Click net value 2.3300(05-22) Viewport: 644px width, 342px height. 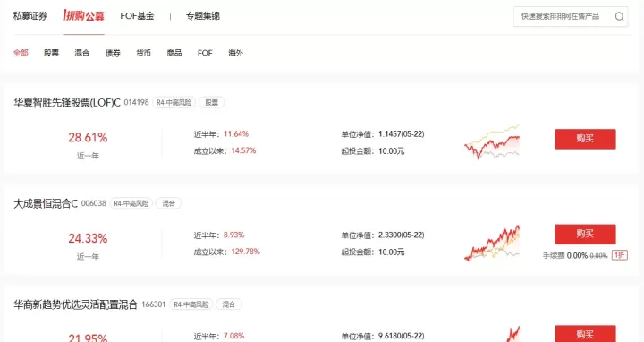402,235
